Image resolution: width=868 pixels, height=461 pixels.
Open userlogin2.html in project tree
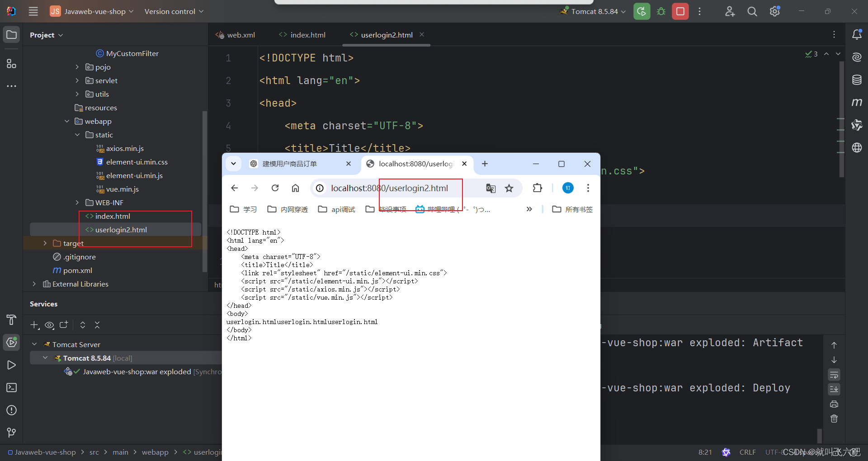[x=116, y=230]
